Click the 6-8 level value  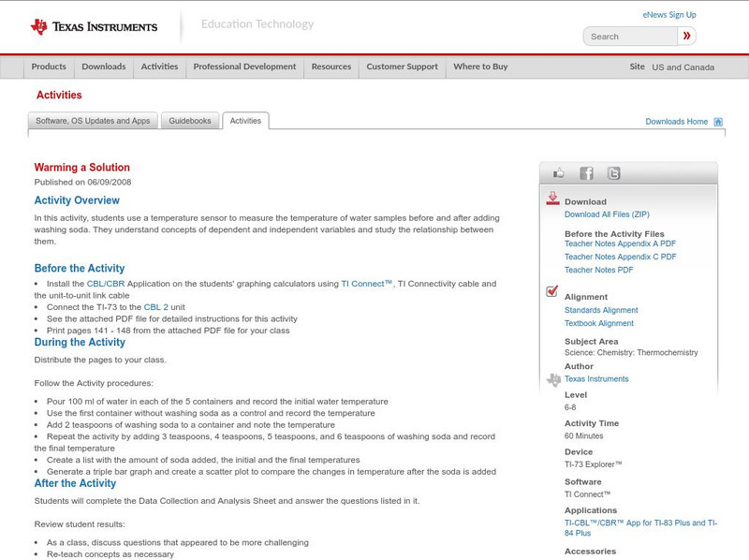click(570, 407)
